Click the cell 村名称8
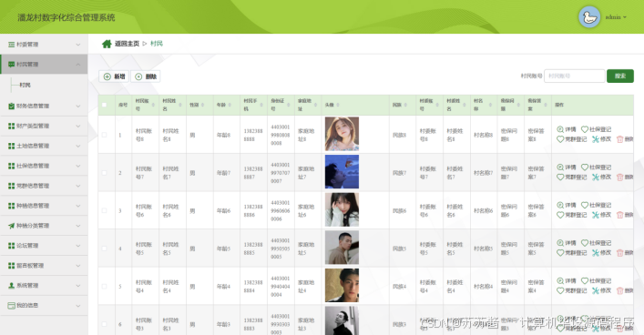Image resolution: width=644 pixels, height=335 pixels. click(483, 135)
